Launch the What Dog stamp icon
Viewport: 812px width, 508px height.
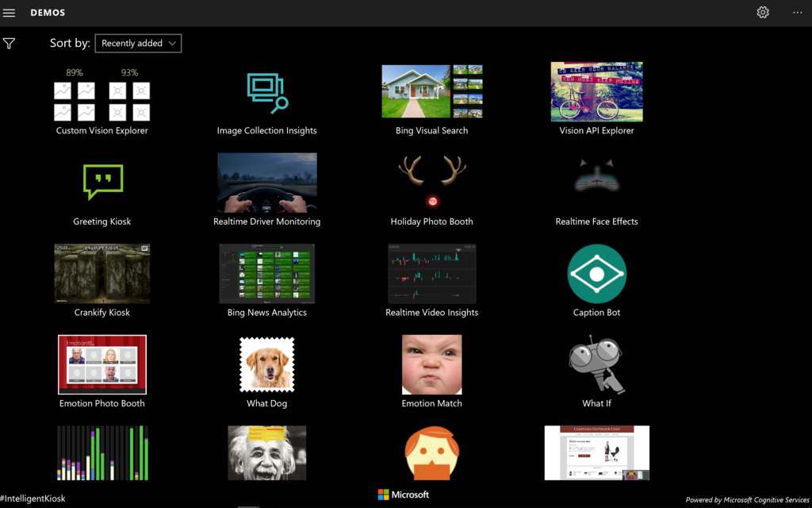(267, 364)
